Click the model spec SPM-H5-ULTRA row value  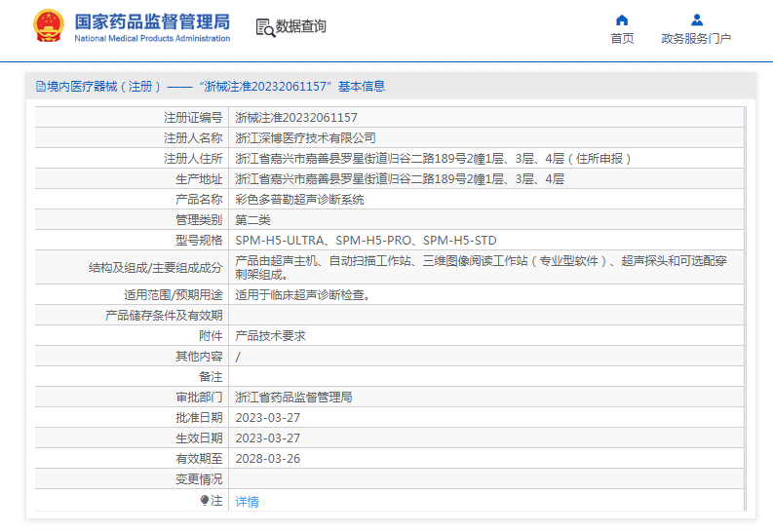[x=366, y=240]
